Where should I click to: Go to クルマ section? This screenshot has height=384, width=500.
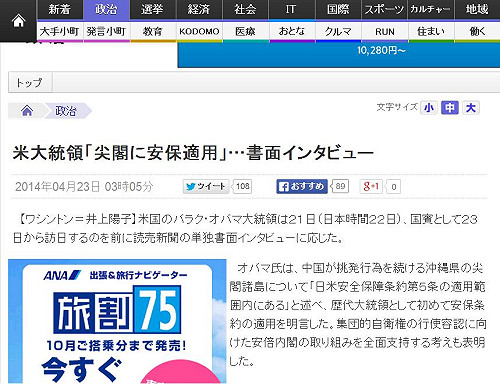(x=338, y=31)
